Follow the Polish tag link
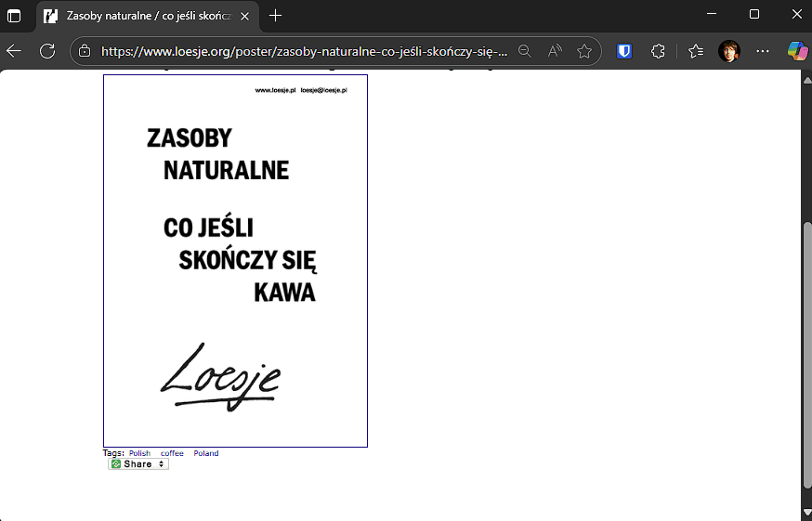Image resolution: width=812 pixels, height=521 pixels. pyautogui.click(x=139, y=453)
